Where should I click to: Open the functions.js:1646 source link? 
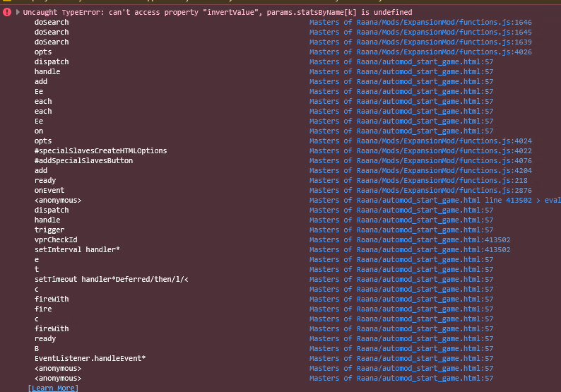pyautogui.click(x=420, y=23)
